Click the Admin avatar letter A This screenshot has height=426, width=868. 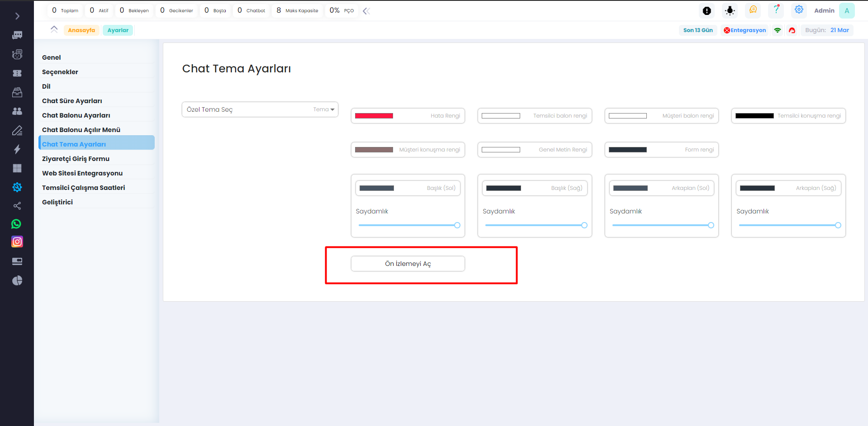pos(847,10)
